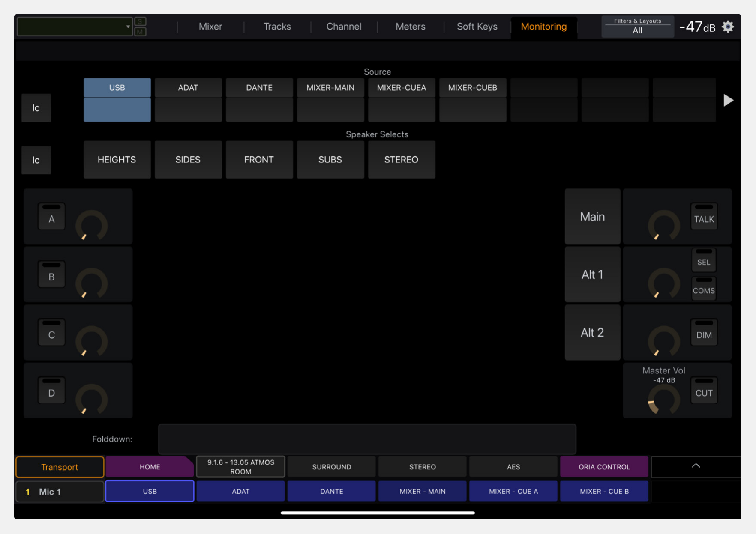Click the cue D level knob
The width and height of the screenshot is (756, 534).
(91, 400)
